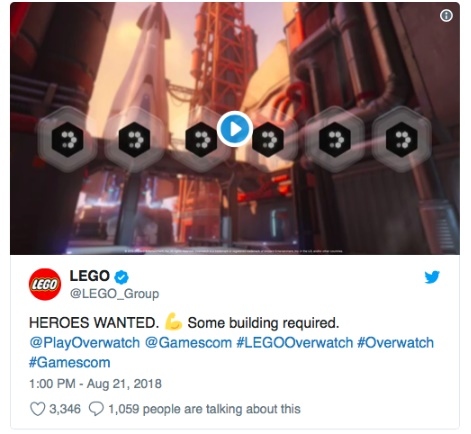The height and width of the screenshot is (434, 471).
Task: Open the @Gamescom mention
Action: click(188, 343)
